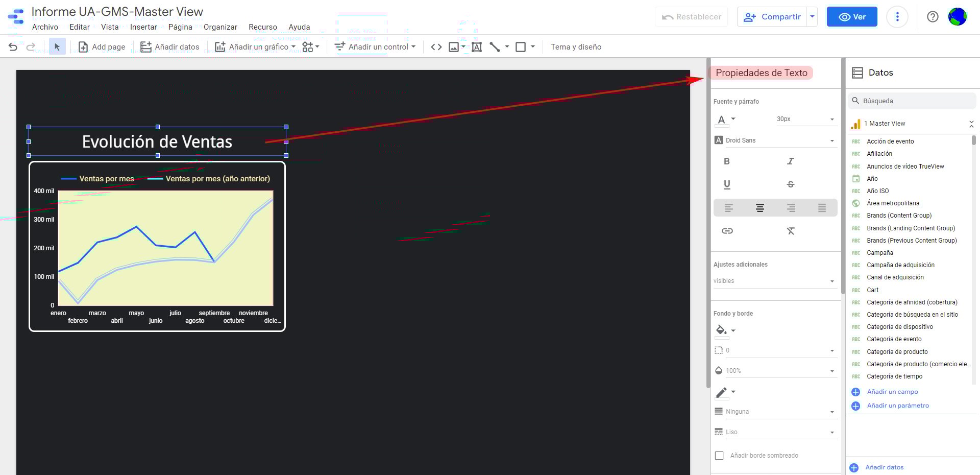Open the Compartir options dropdown arrow
Image resolution: width=980 pixels, height=475 pixels.
812,17
